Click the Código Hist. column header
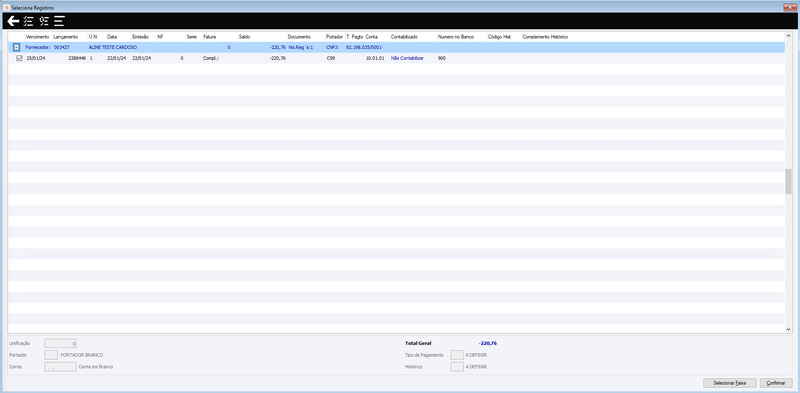 pos(499,37)
